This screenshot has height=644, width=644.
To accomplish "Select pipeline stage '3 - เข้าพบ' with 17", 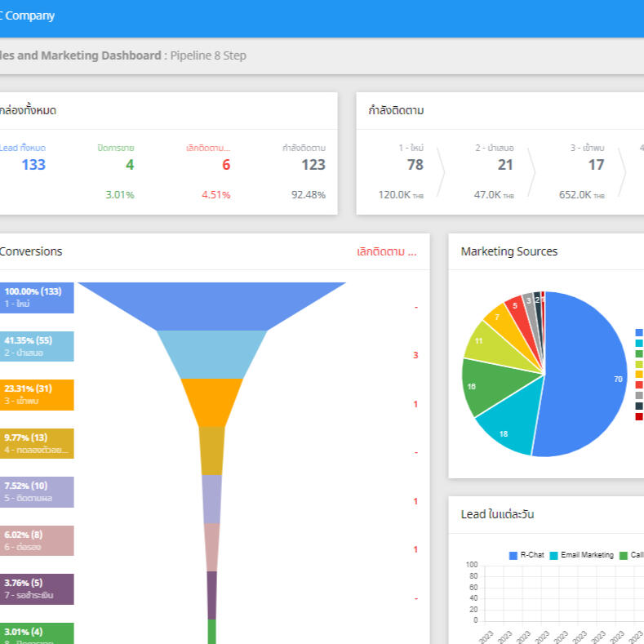I will 596,165.
